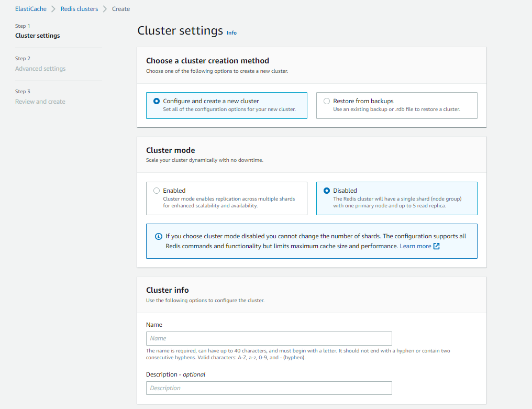Focus the cluster Name input field
This screenshot has width=532, height=409.
click(x=269, y=338)
